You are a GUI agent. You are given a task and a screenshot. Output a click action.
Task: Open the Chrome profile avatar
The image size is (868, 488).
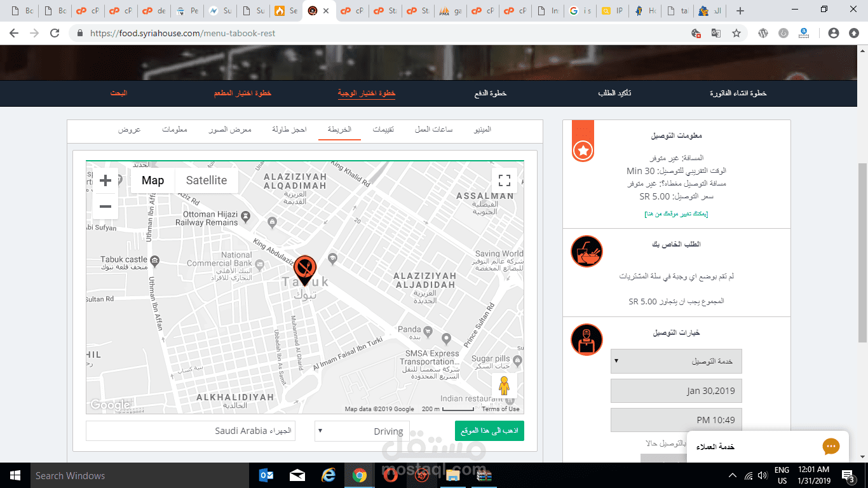[834, 33]
